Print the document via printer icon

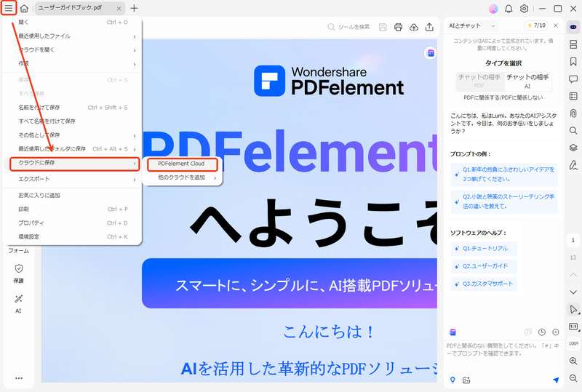398,27
